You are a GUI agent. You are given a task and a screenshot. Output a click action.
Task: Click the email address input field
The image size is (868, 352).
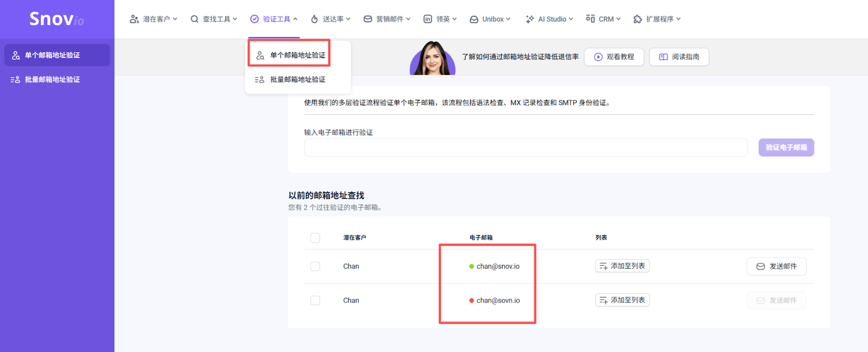(526, 147)
